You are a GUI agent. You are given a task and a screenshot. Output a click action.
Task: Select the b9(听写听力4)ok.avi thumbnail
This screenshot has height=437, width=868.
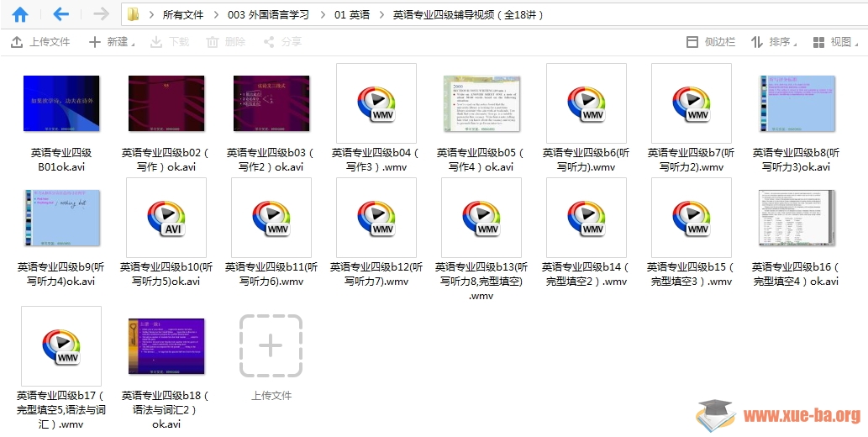click(x=61, y=218)
